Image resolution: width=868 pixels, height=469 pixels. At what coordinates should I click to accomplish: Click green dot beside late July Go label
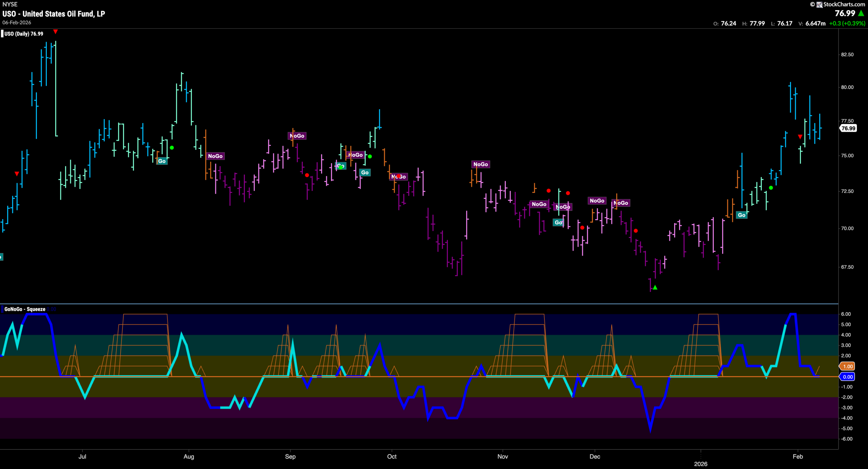coord(172,148)
